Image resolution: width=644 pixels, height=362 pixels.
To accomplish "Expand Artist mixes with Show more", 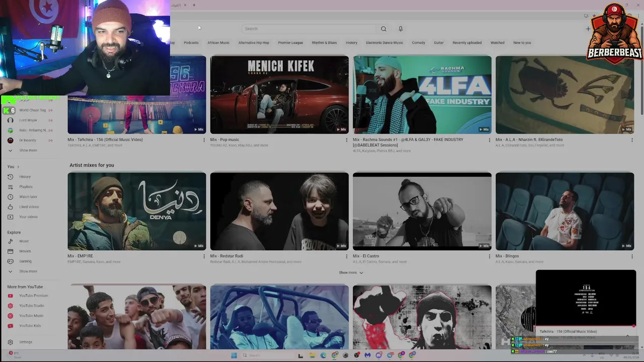I will (351, 273).
